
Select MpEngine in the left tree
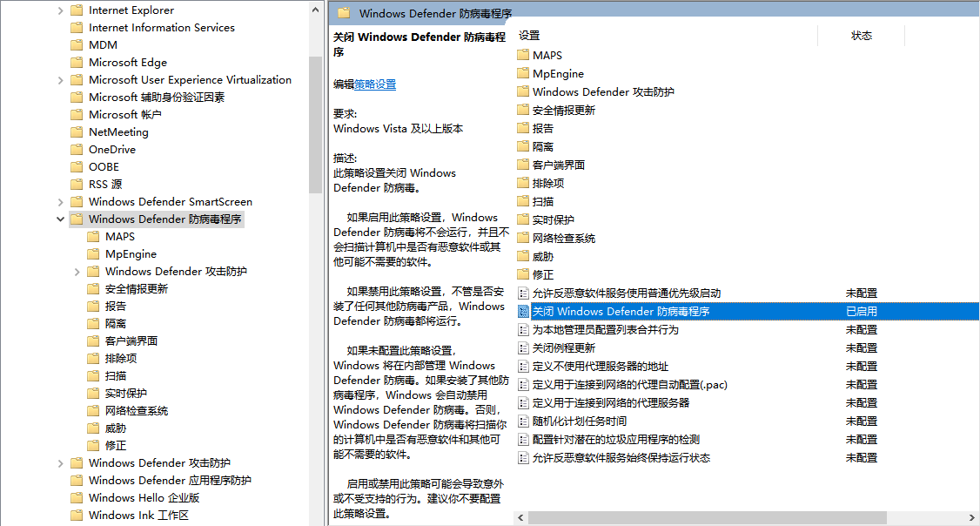click(x=131, y=254)
